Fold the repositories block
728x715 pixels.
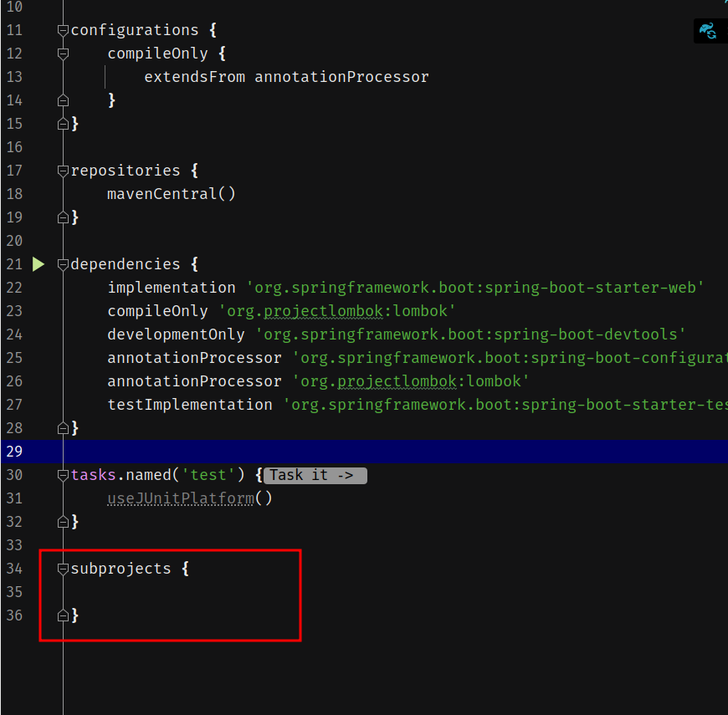[x=63, y=171]
